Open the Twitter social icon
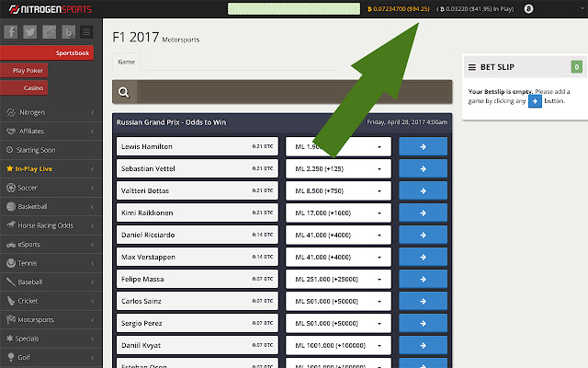Image resolution: width=588 pixels, height=368 pixels. click(30, 32)
